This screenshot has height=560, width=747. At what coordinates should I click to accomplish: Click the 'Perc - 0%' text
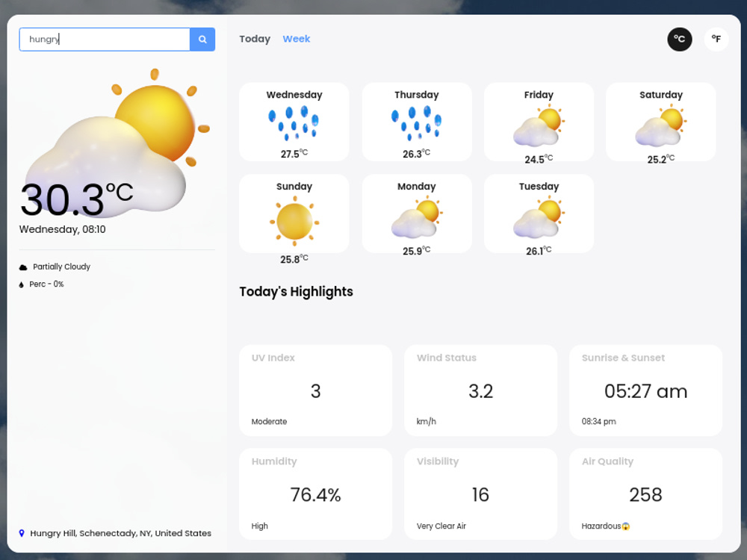46,284
